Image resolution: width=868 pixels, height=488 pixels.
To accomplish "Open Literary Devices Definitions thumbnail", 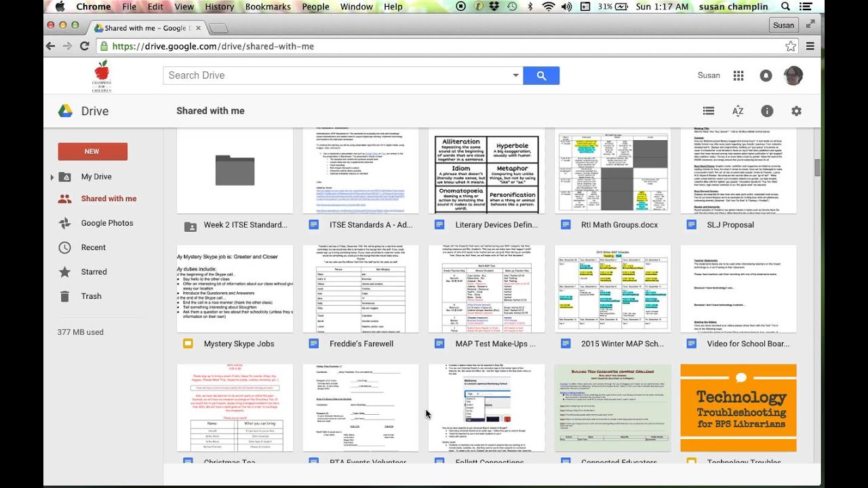I will click(487, 170).
